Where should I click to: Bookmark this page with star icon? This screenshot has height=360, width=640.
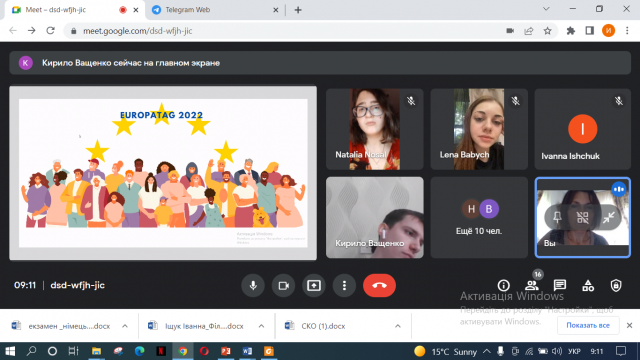[x=547, y=31]
